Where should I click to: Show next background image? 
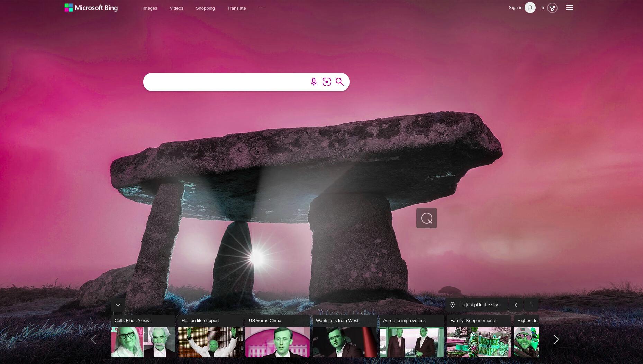click(531, 305)
